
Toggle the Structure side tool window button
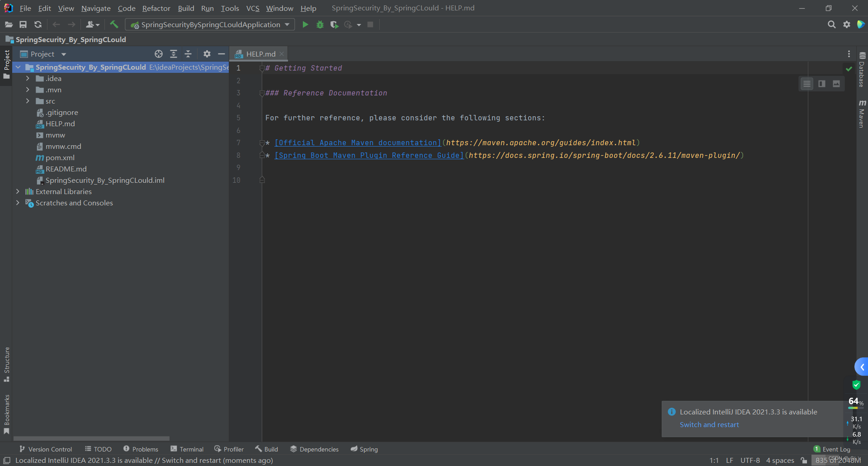6,364
